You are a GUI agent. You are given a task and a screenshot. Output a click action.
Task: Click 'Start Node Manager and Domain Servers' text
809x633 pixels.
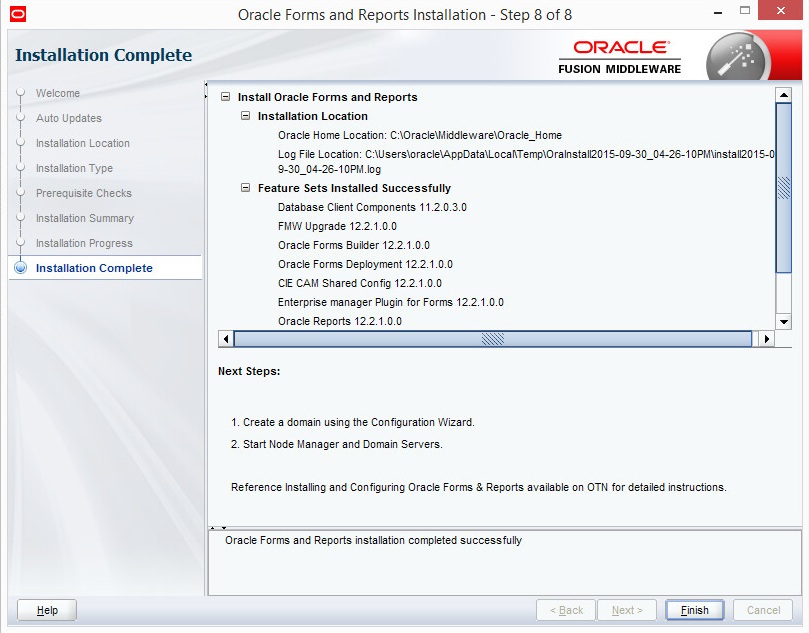point(336,444)
